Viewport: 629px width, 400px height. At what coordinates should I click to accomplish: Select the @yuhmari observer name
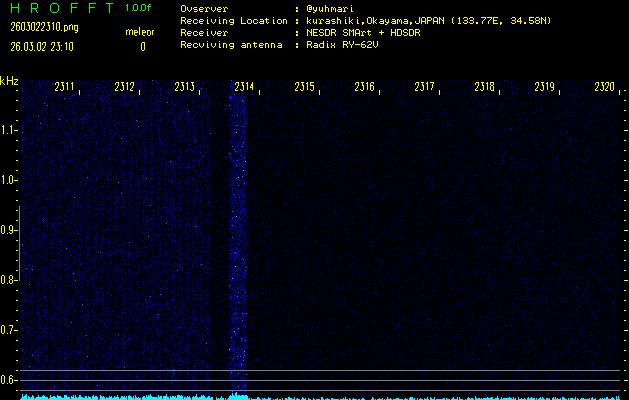pyautogui.click(x=330, y=8)
